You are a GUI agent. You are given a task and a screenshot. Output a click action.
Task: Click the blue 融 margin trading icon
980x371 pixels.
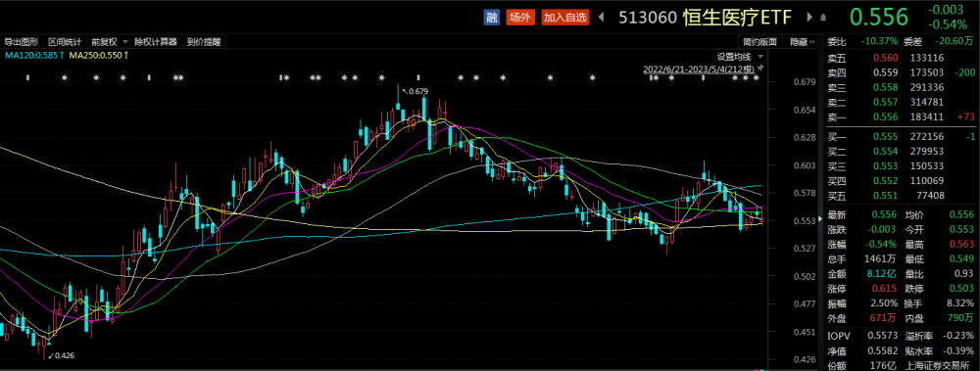click(x=493, y=18)
